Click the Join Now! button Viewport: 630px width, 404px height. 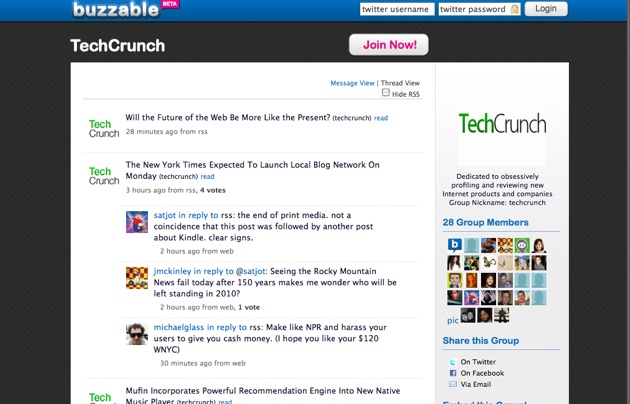pos(389,45)
